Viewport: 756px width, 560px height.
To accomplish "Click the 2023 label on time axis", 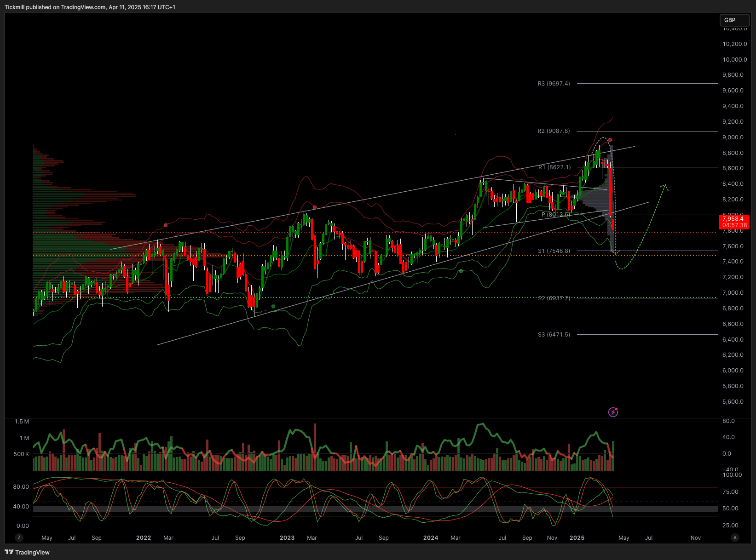I will pos(287,537).
